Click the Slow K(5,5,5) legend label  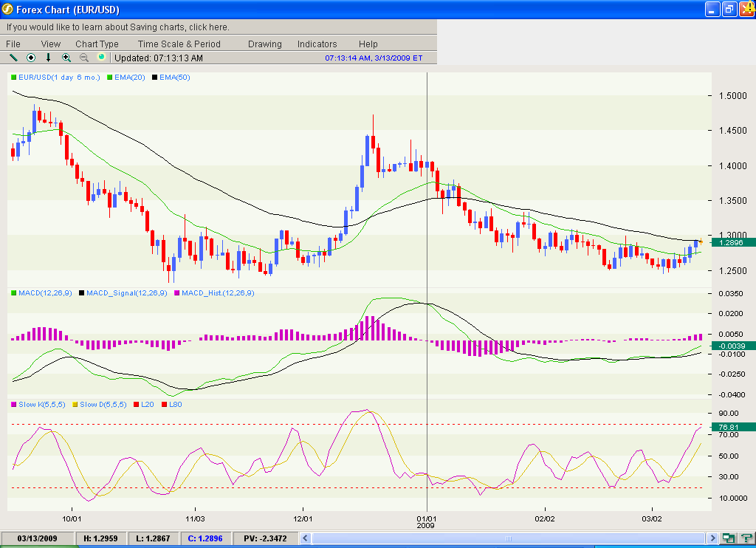click(41, 404)
